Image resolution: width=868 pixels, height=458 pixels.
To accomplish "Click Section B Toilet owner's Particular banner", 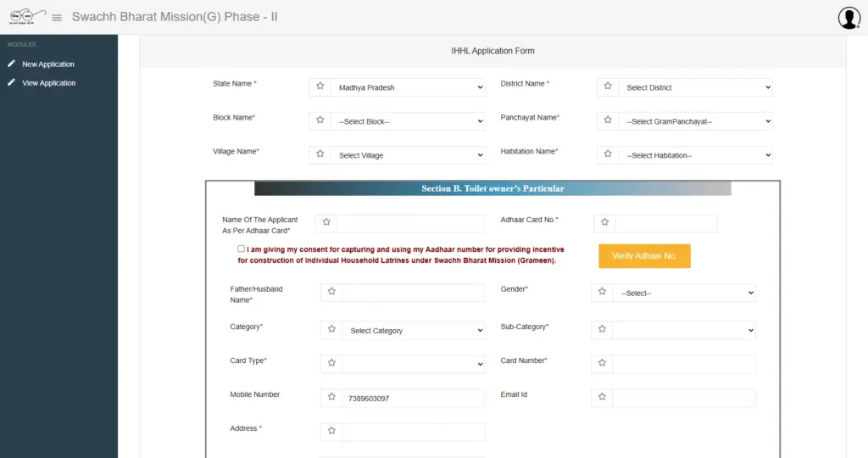I will pos(492,188).
